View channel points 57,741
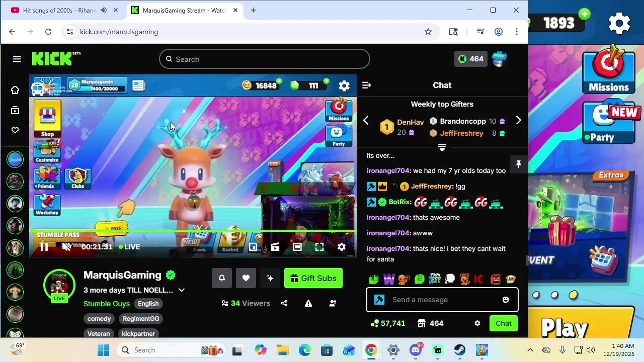This screenshot has height=362, width=644. pos(387,323)
